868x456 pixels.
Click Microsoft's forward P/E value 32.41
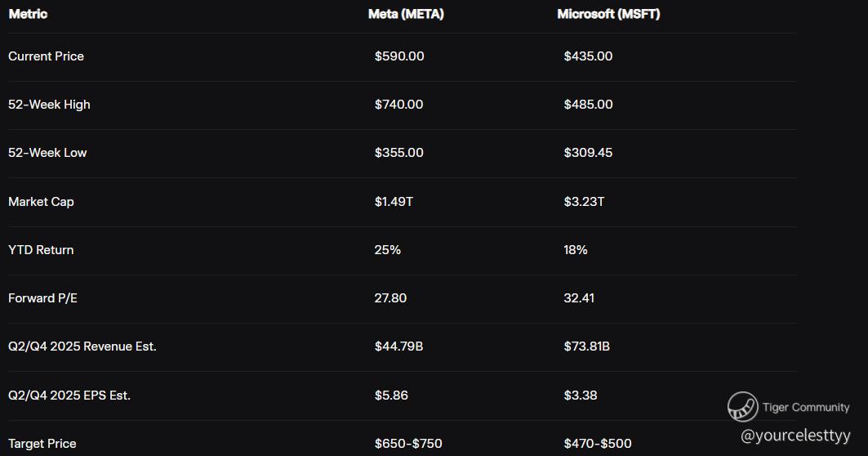click(x=579, y=298)
